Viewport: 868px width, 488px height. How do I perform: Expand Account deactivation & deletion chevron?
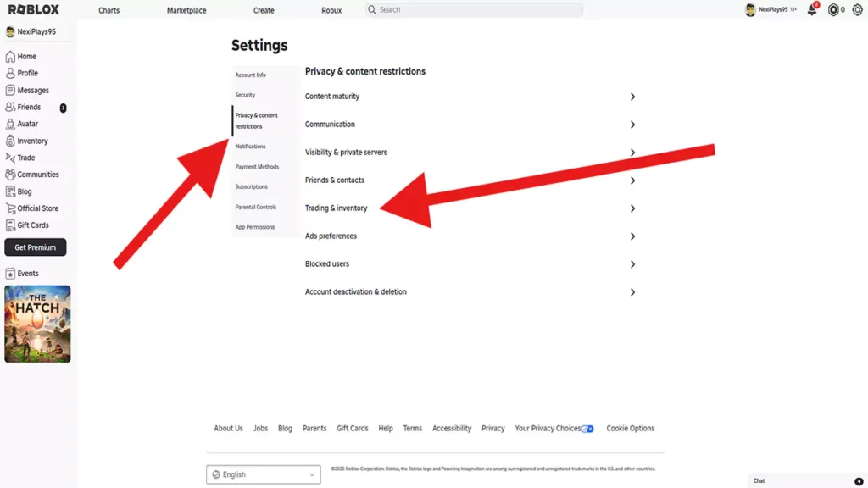pos(632,292)
